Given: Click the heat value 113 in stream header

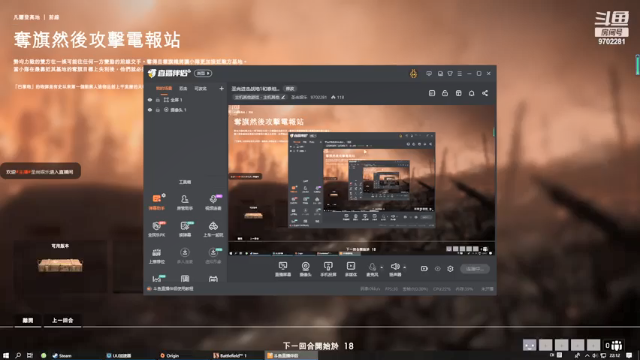Looking at the screenshot, I should pos(338,97).
